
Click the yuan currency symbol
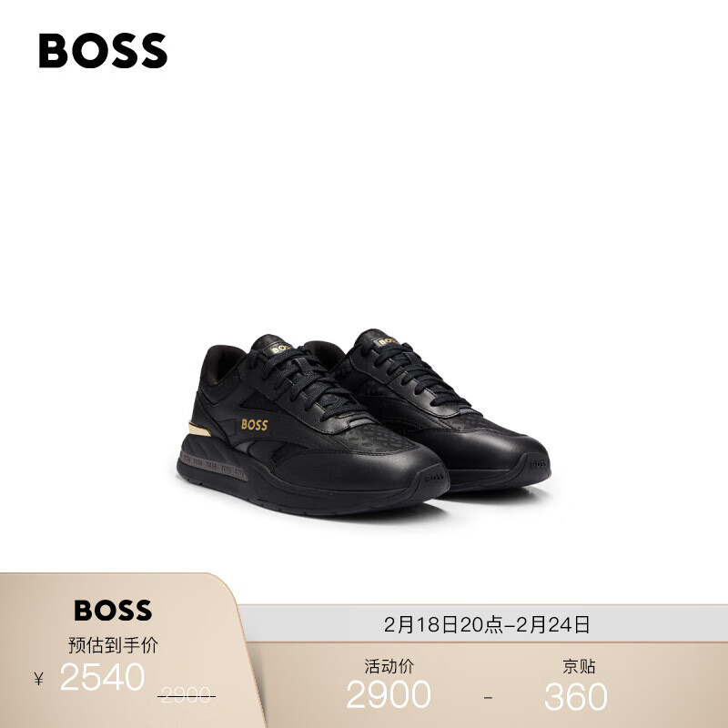tap(38, 679)
